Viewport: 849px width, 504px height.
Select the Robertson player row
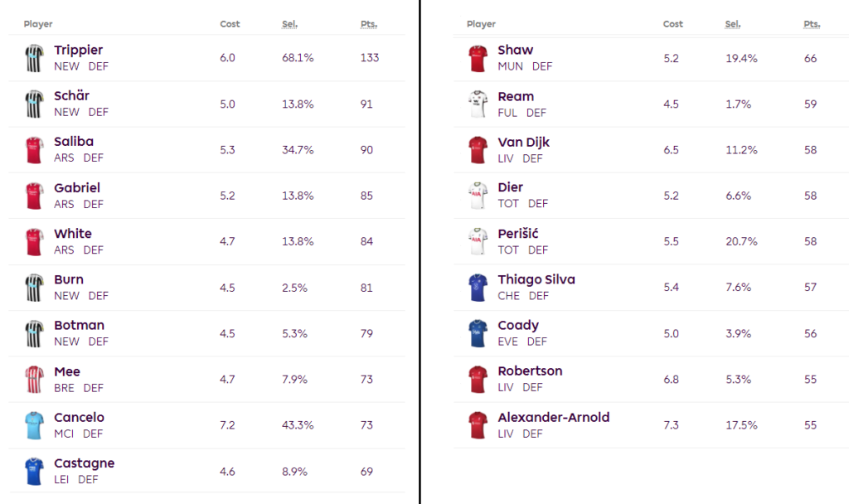(x=651, y=379)
